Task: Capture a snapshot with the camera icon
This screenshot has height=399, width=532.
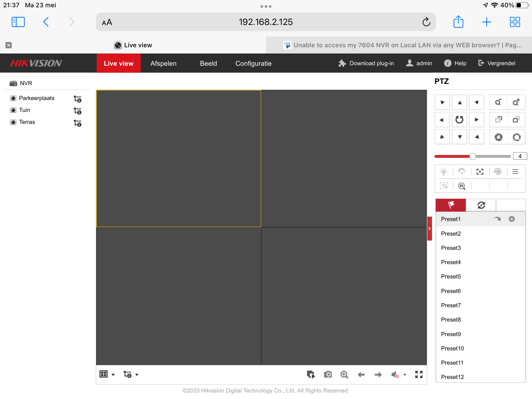Action: click(x=328, y=374)
